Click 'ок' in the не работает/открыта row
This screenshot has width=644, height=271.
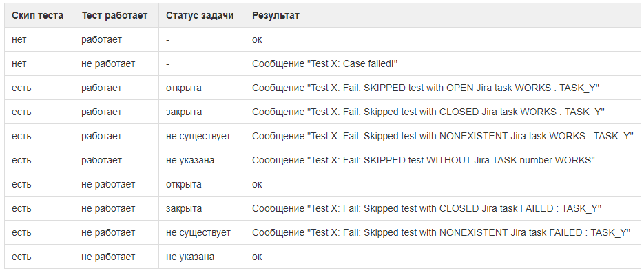coord(257,185)
